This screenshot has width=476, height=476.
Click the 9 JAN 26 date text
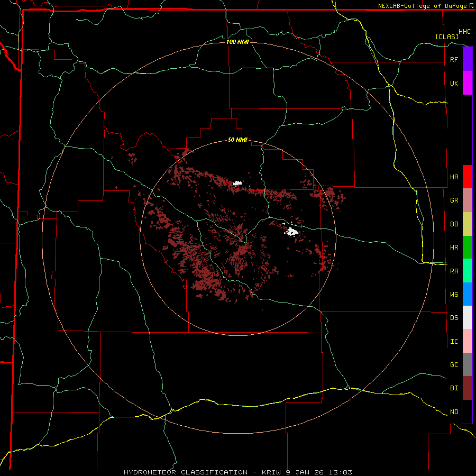(305, 472)
